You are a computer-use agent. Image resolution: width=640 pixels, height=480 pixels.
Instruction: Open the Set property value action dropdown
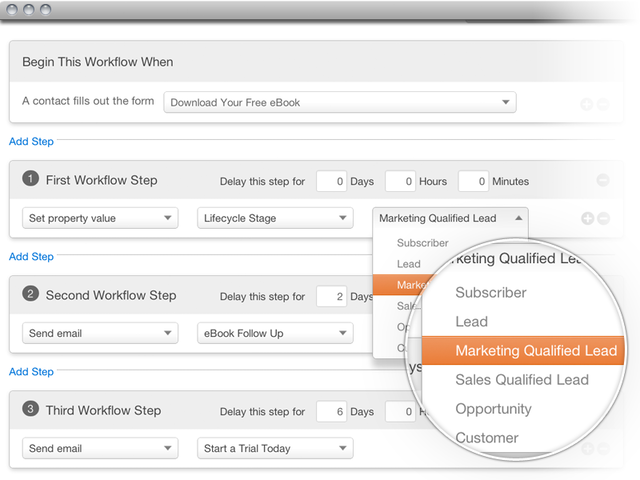tap(100, 218)
